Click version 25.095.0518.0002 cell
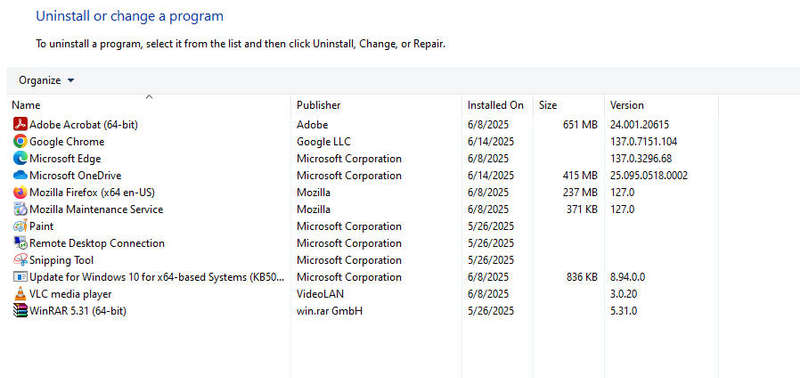Image resolution: width=800 pixels, height=378 pixels. tap(648, 175)
